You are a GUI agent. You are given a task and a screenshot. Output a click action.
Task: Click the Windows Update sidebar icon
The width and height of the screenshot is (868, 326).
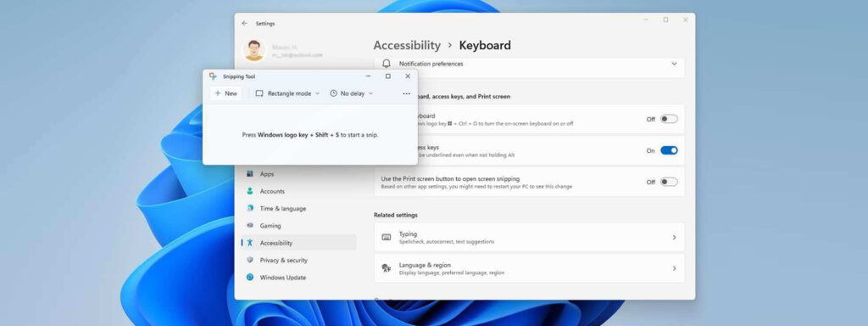[x=250, y=278]
